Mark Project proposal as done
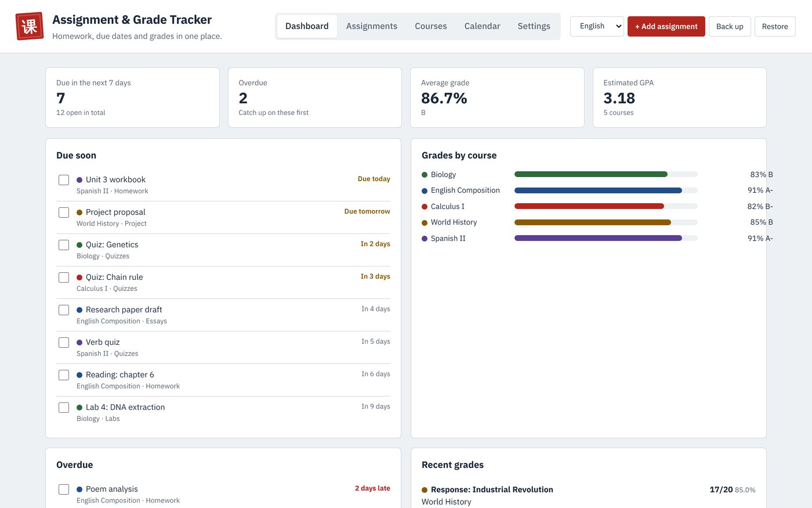This screenshot has width=812, height=508. (64, 212)
